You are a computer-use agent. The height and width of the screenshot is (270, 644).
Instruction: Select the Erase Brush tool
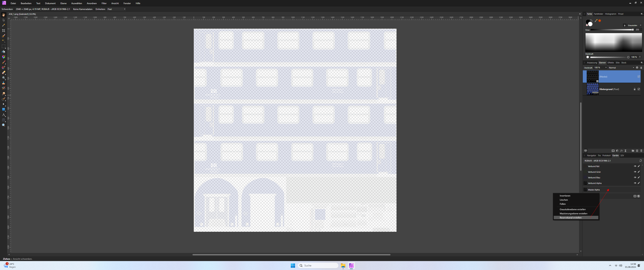(x=4, y=73)
